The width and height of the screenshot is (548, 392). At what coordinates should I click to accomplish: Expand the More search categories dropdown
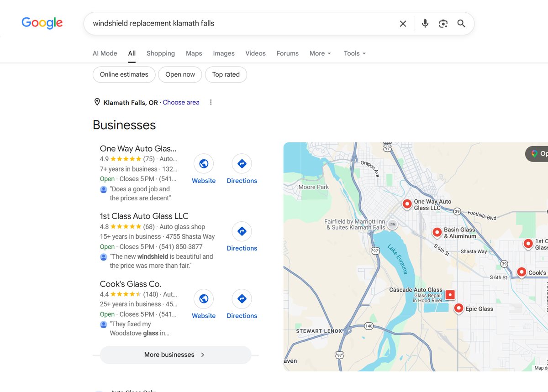click(320, 53)
